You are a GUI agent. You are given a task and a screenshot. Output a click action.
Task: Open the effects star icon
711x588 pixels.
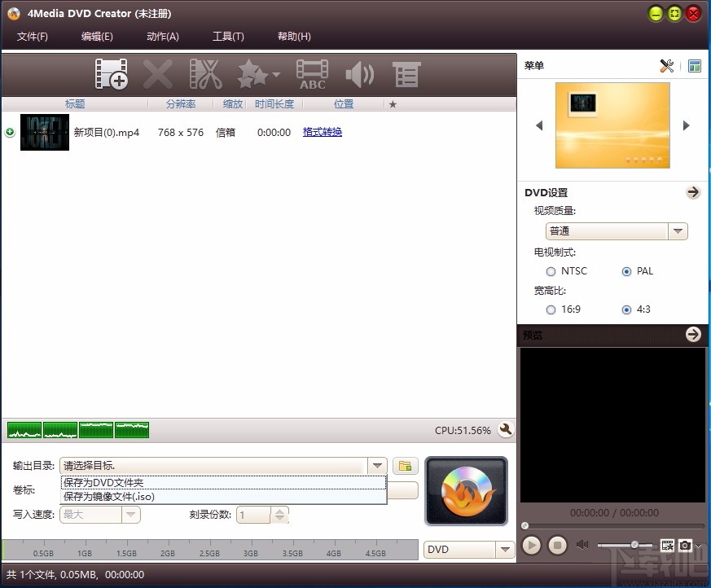click(252, 73)
